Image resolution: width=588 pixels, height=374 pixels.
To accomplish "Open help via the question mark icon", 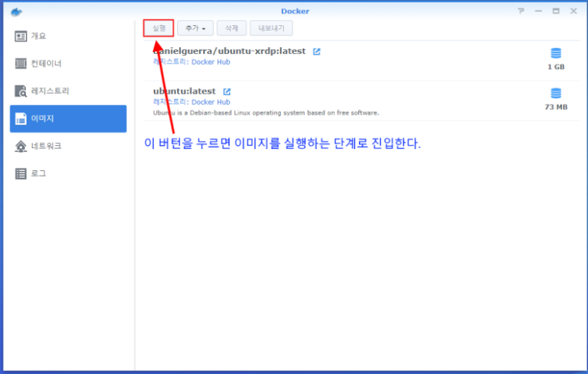I will tap(521, 11).
